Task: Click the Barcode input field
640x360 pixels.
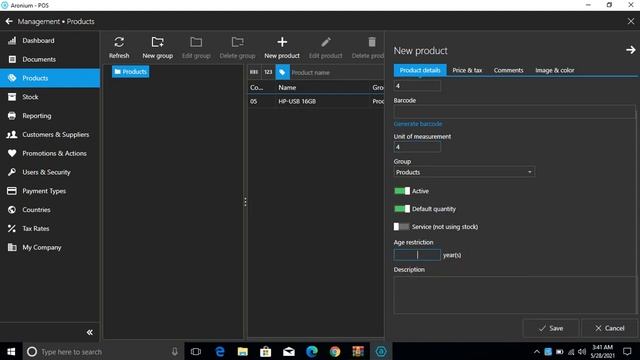Action: [514, 112]
